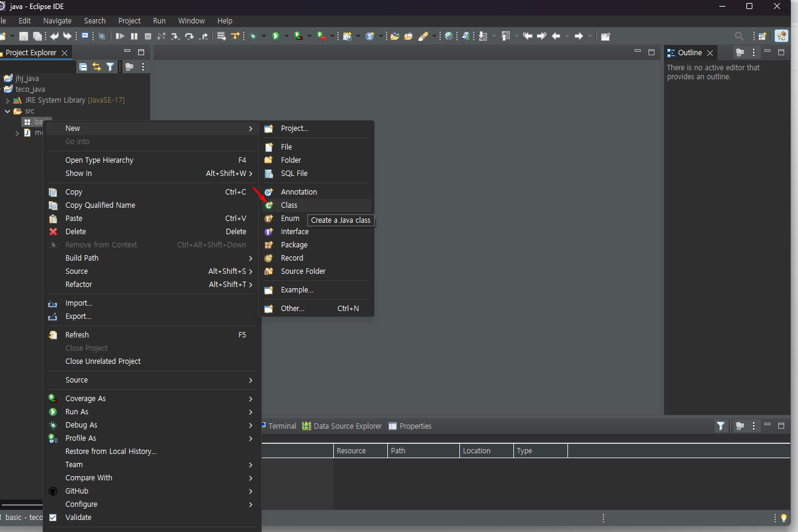
Task: Click the Location column header
Action: tap(486, 451)
